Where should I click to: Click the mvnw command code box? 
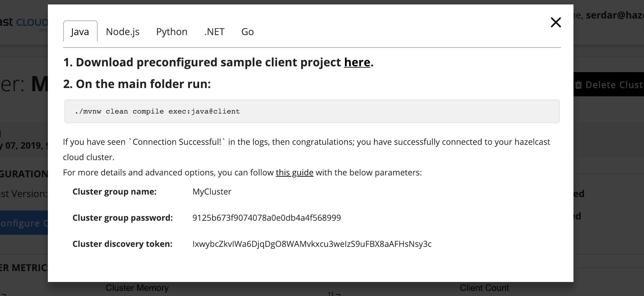click(312, 111)
